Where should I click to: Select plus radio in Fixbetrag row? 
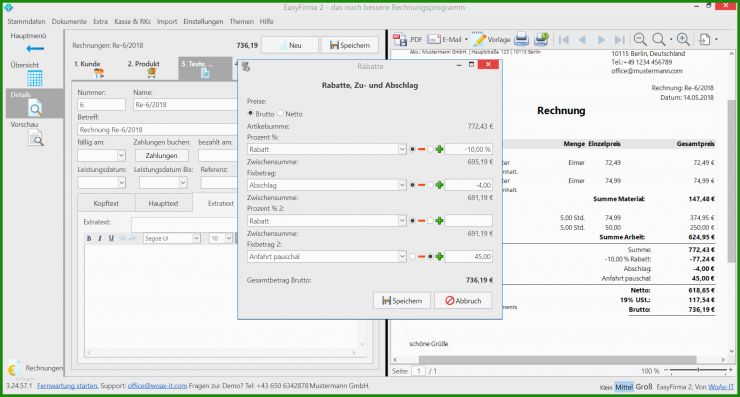[x=430, y=185]
